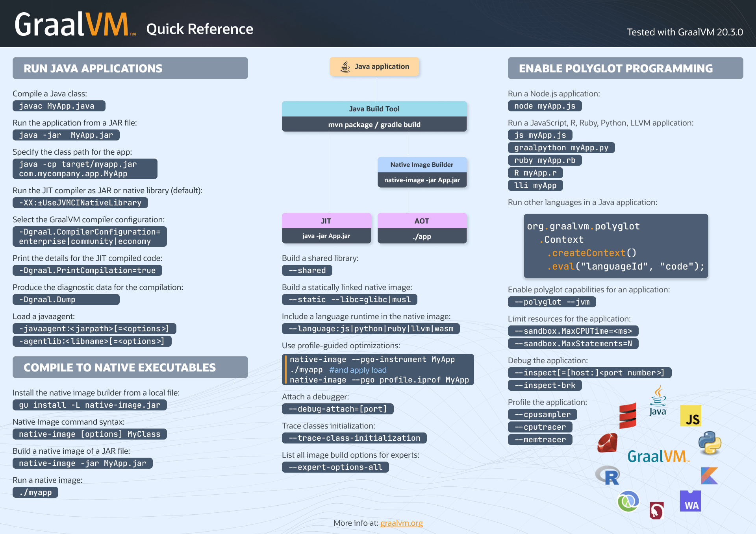Click the red Ruby gem logo
This screenshot has height=534, width=756.
coord(608,443)
